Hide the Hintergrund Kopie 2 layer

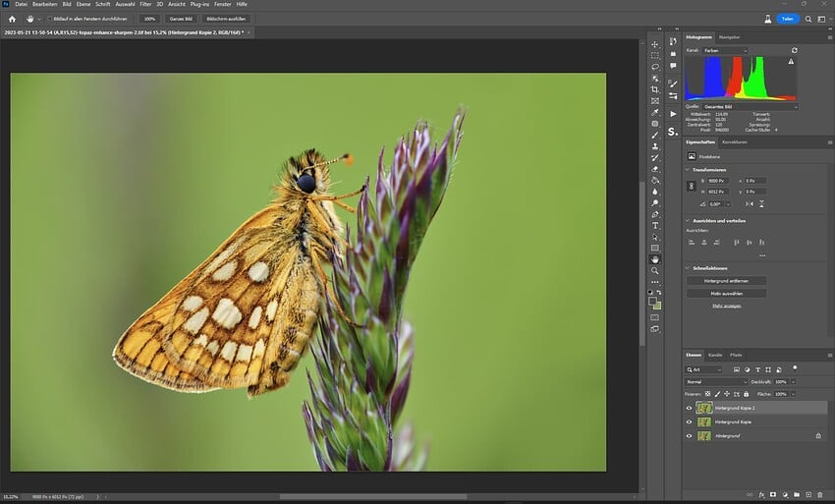(689, 407)
